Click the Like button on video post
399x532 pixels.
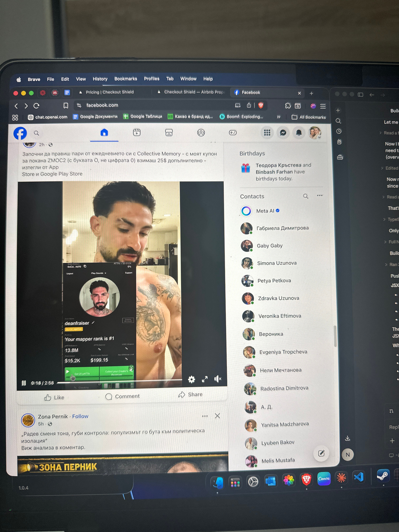54,397
